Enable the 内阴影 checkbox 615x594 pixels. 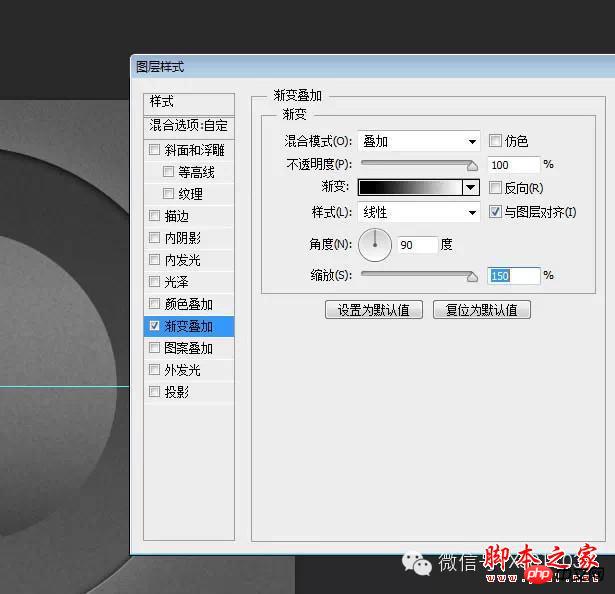155,237
